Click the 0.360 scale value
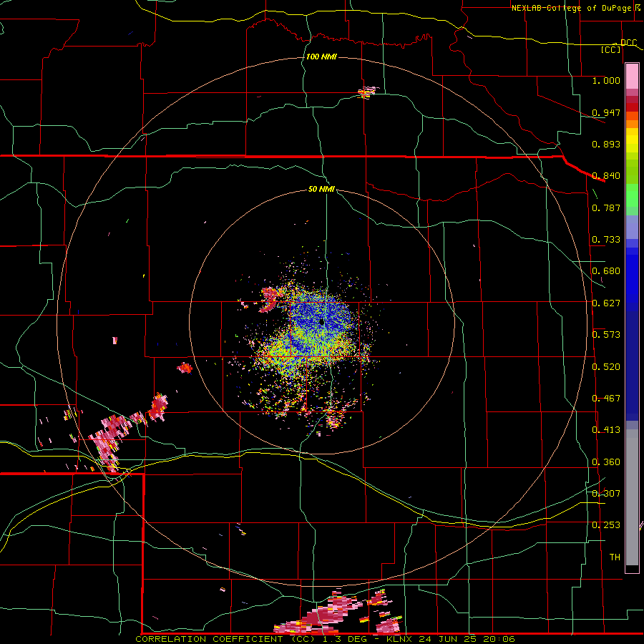644x644 pixels. click(x=606, y=462)
